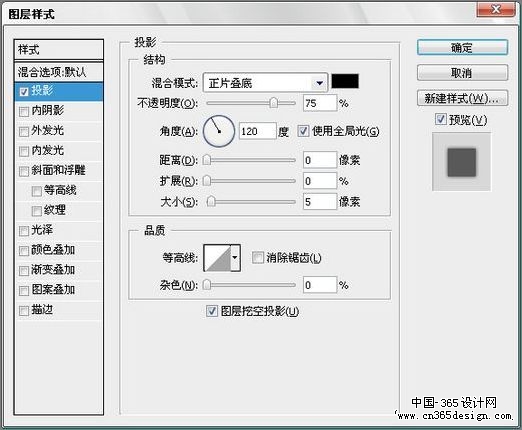Uncheck 图层挖空投影 option

(212, 311)
